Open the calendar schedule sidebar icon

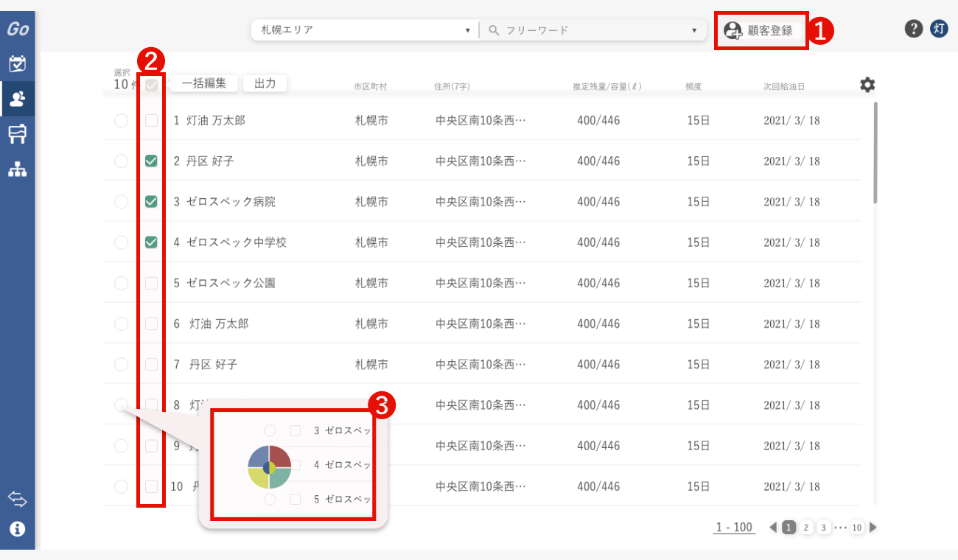pyautogui.click(x=18, y=63)
